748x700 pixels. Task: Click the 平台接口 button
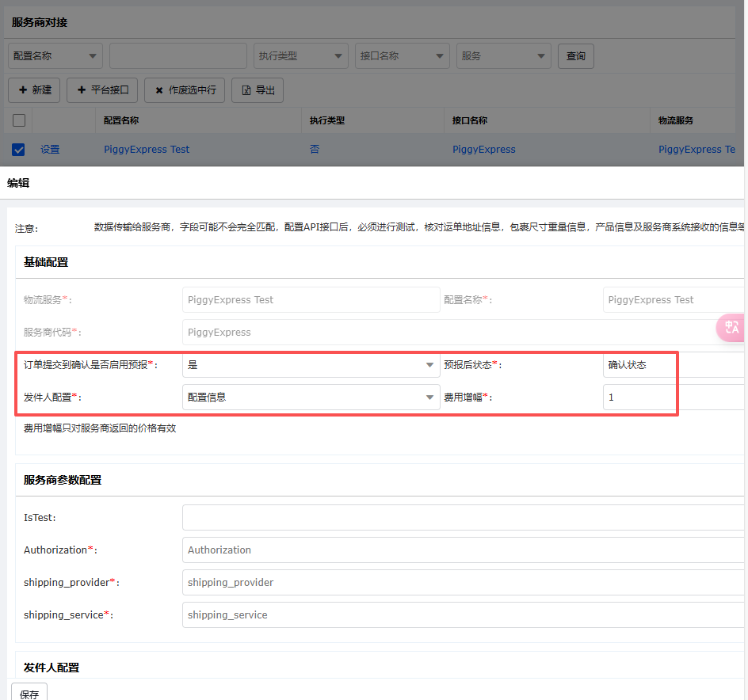tap(102, 90)
